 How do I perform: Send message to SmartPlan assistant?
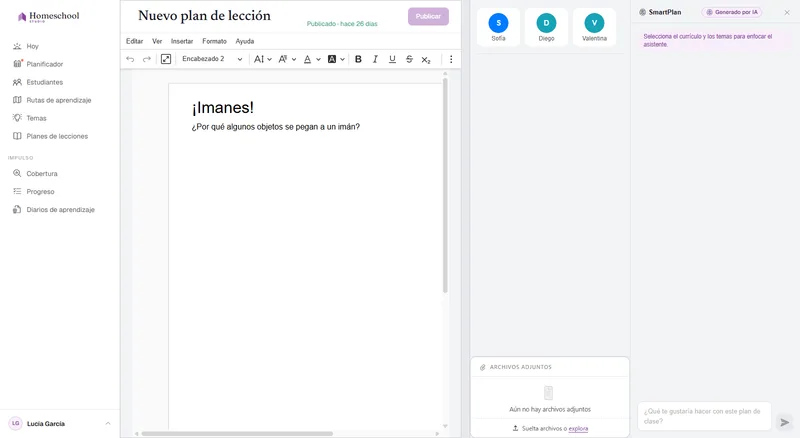(x=785, y=422)
